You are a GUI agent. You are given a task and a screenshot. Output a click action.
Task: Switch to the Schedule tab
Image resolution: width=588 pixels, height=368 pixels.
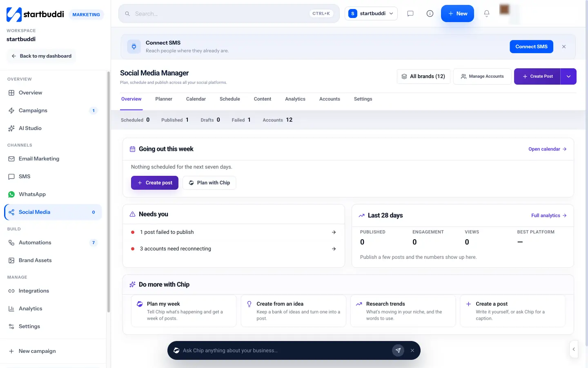tap(230, 99)
